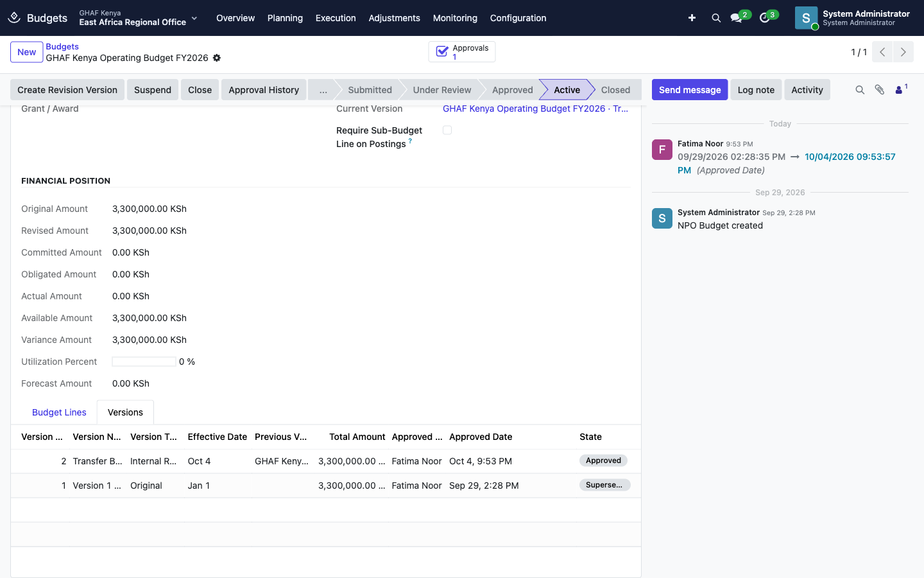Click the Suspend button
The height and width of the screenshot is (578, 924).
153,90
